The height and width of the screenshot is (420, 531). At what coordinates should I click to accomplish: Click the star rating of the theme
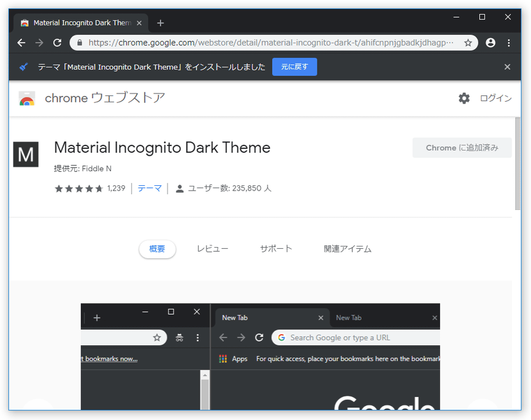click(79, 188)
